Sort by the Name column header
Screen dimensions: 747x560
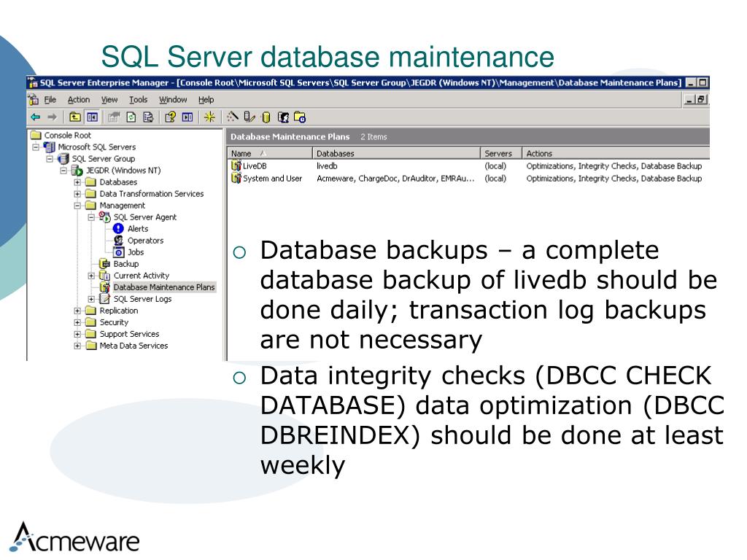(270, 153)
